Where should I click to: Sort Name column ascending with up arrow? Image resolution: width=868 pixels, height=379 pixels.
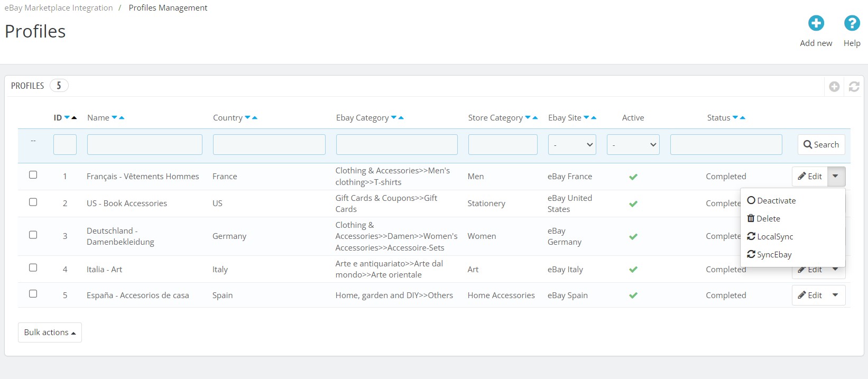(122, 118)
